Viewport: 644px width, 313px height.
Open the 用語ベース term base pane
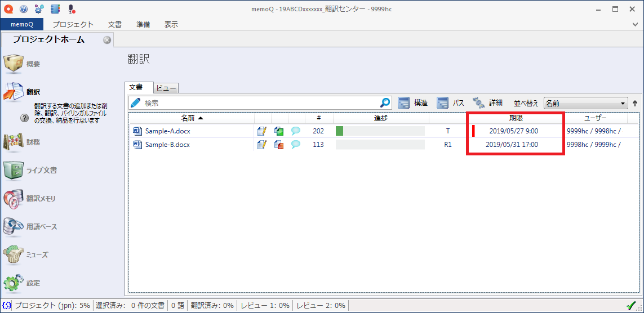point(14,226)
